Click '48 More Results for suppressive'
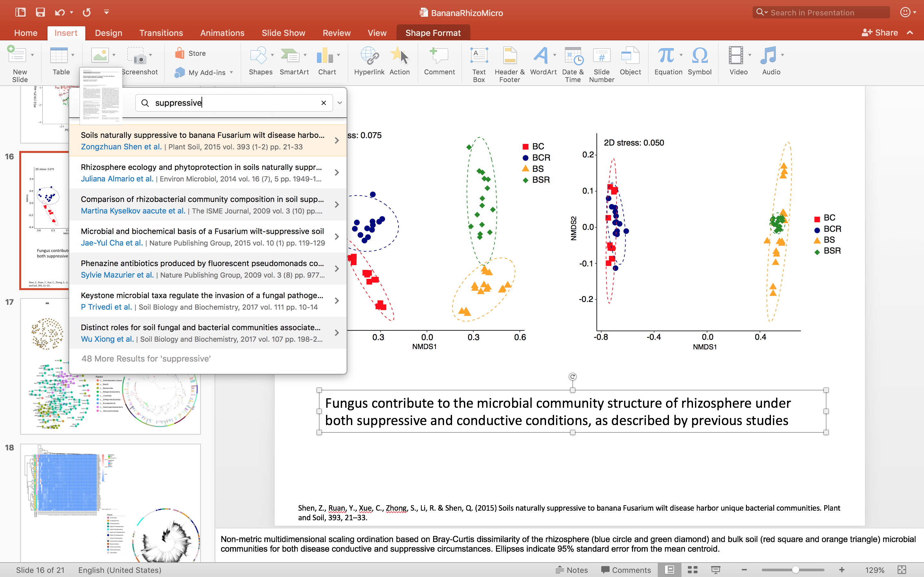924x577 pixels. [145, 358]
